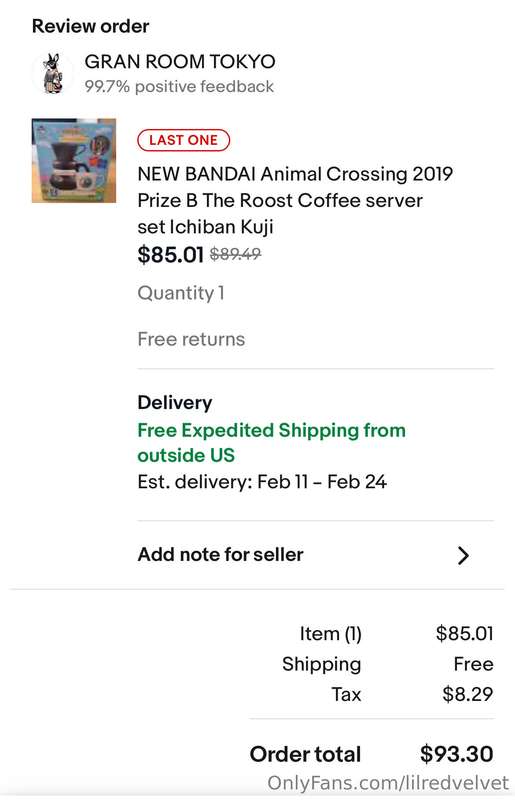Select Free Expedited Shipping from outside US

point(272,442)
